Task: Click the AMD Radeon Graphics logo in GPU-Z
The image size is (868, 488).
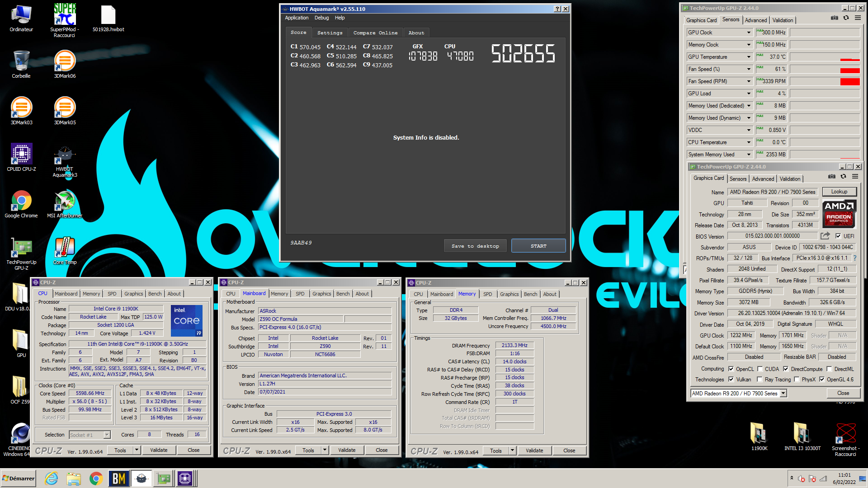Action: (x=839, y=214)
